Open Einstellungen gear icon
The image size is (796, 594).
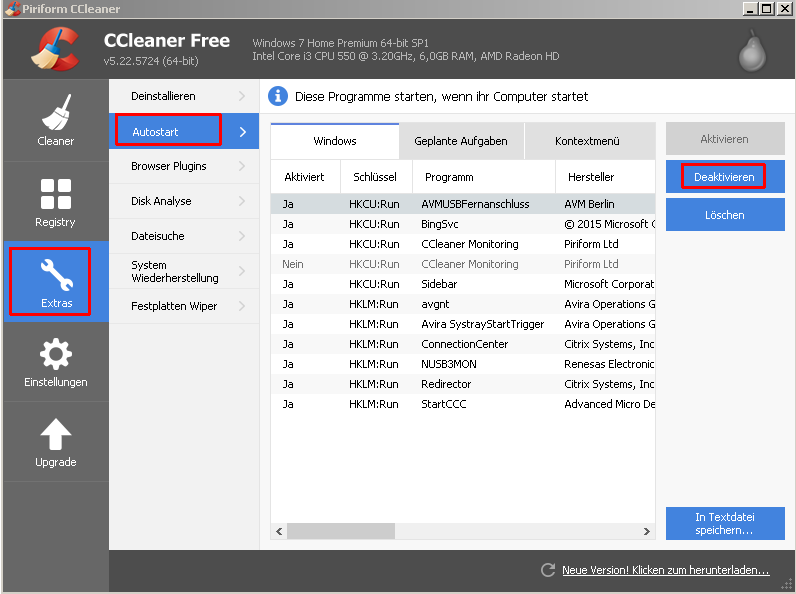(x=56, y=354)
